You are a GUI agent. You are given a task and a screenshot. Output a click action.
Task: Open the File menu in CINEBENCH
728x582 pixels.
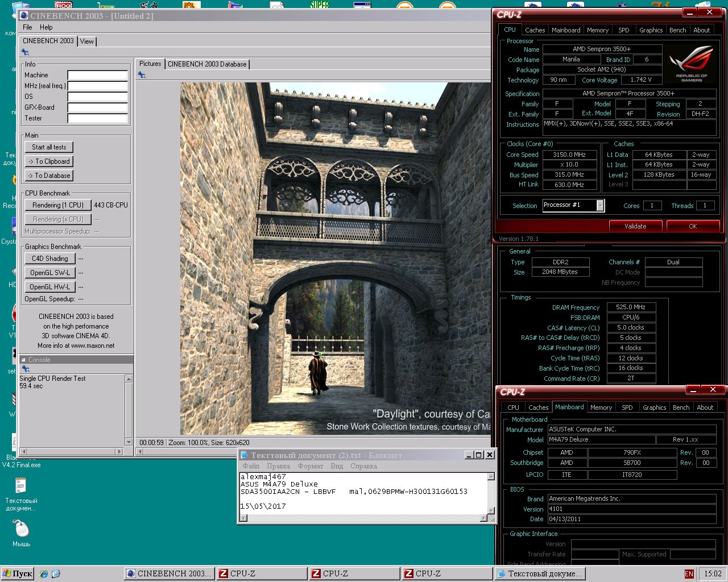[27, 27]
